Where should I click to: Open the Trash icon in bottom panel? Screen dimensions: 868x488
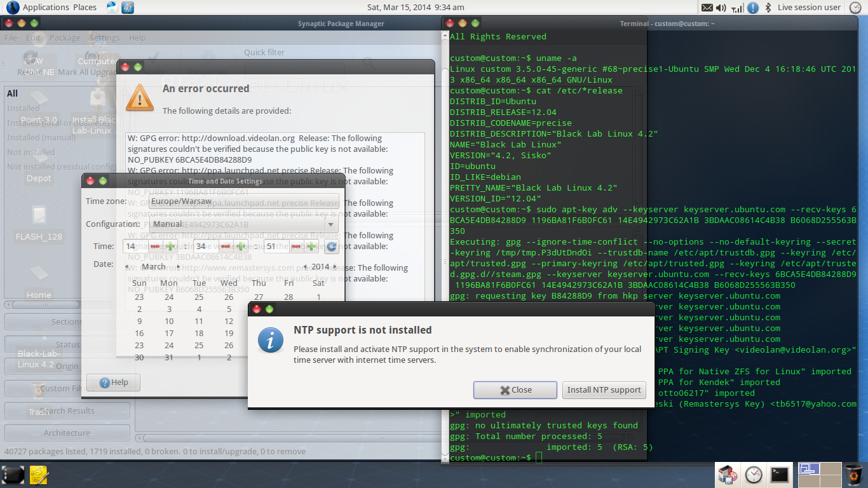tap(853, 474)
